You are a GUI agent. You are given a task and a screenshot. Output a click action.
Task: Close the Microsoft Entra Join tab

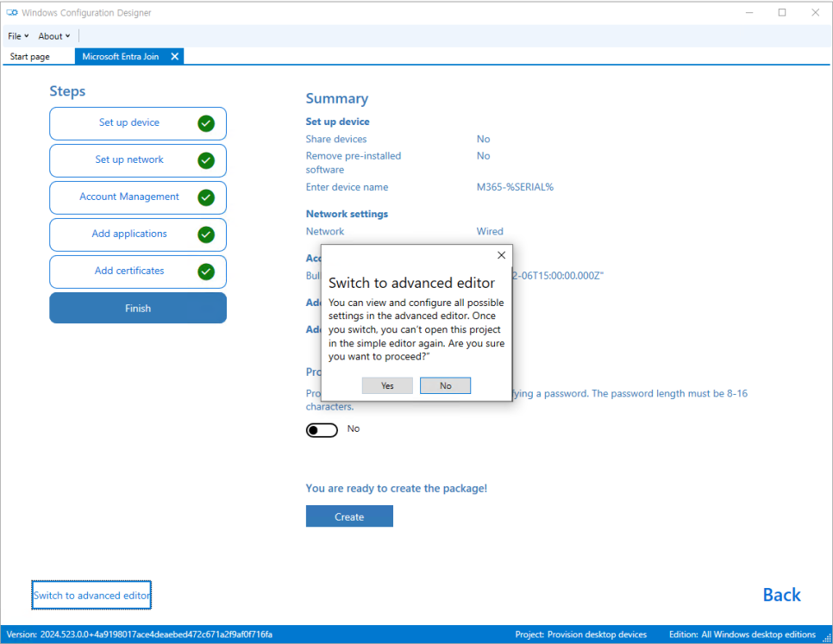click(175, 56)
